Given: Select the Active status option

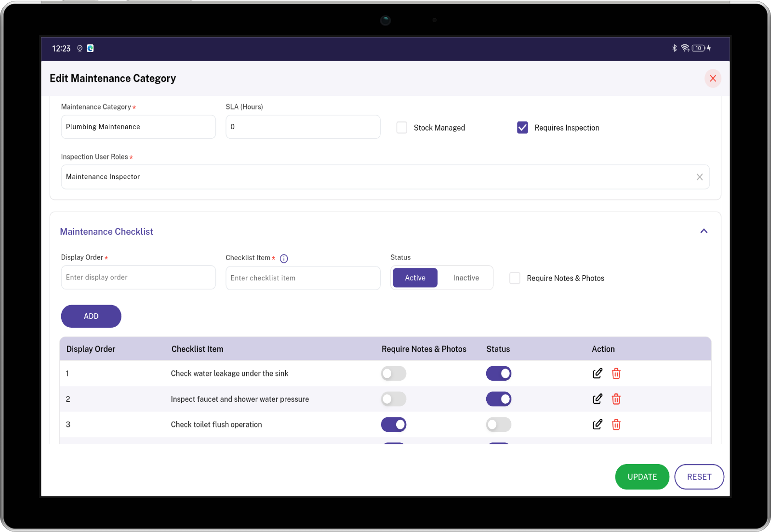Looking at the screenshot, I should [415, 278].
